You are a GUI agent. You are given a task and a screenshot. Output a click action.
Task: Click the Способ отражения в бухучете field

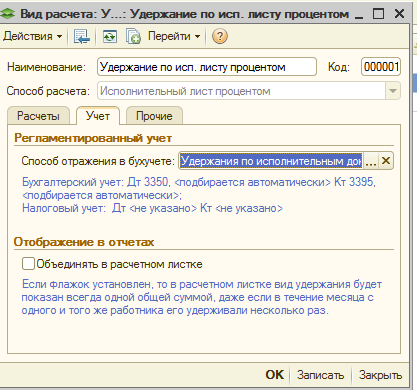point(271,161)
